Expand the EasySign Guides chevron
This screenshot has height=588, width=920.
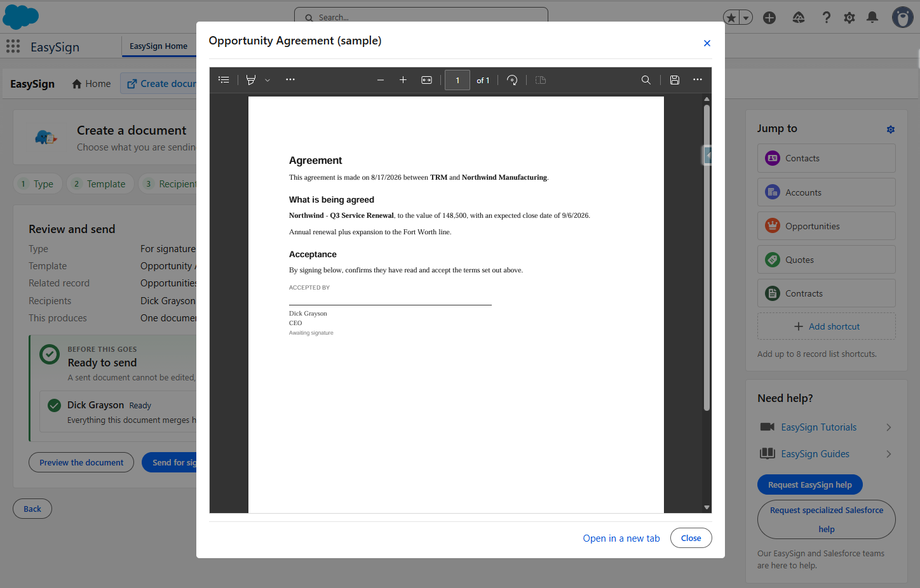pos(889,454)
